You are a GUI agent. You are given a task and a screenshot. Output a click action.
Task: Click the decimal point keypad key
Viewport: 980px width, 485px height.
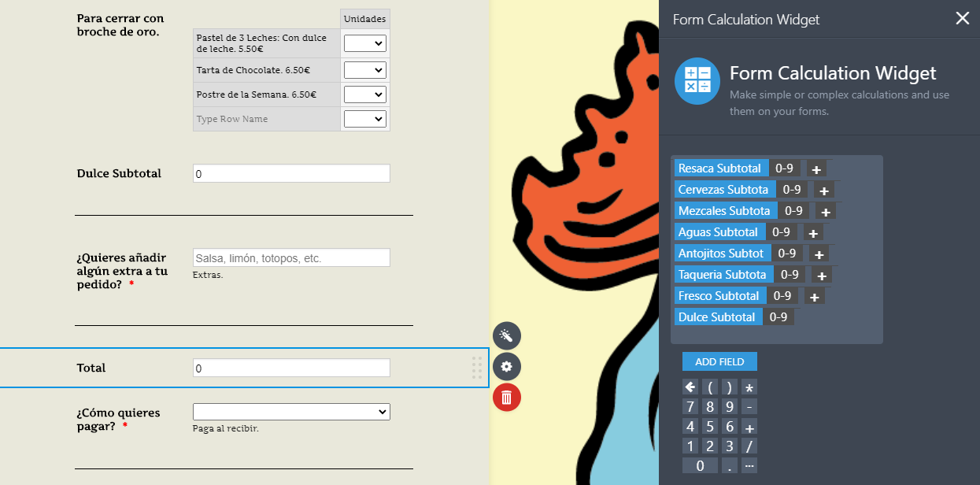tap(730, 465)
